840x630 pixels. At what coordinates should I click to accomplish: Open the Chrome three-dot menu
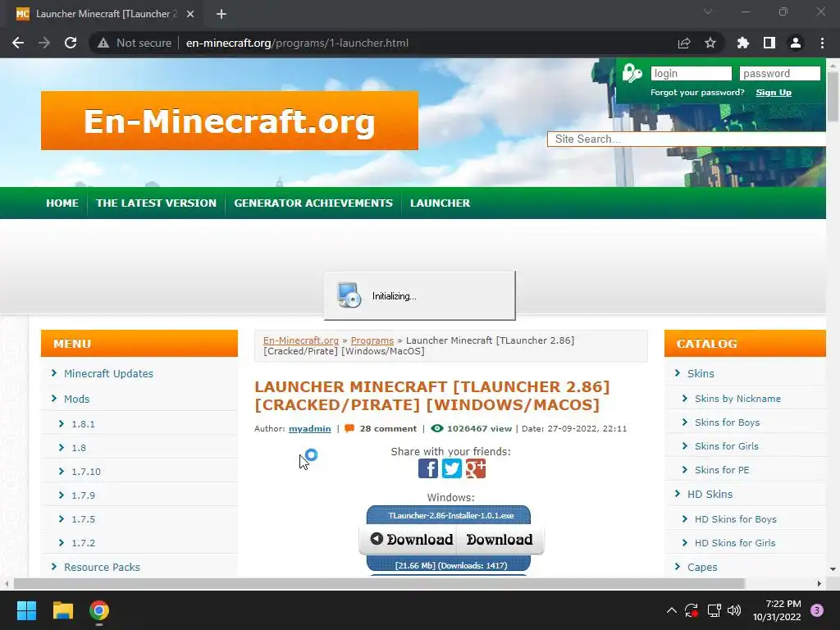point(822,43)
